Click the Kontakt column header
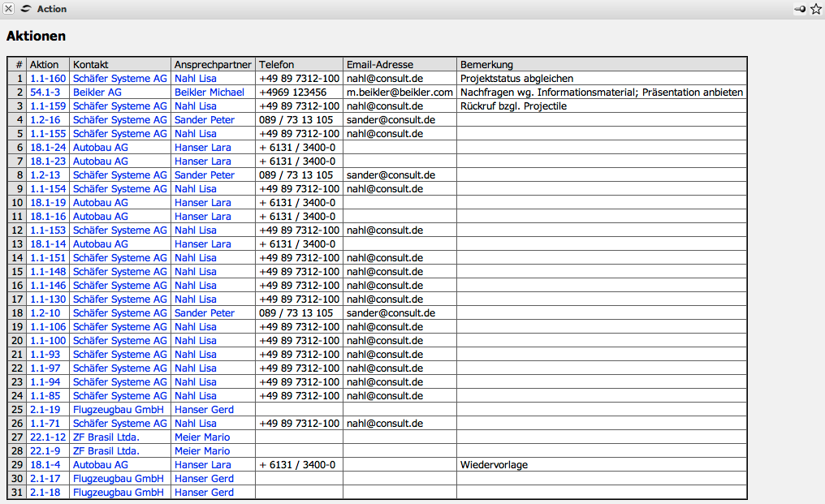The image size is (825, 504). (90, 65)
